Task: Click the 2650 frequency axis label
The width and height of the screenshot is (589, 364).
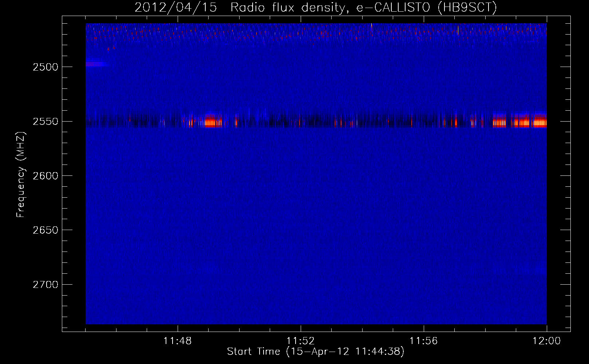Action: click(45, 230)
